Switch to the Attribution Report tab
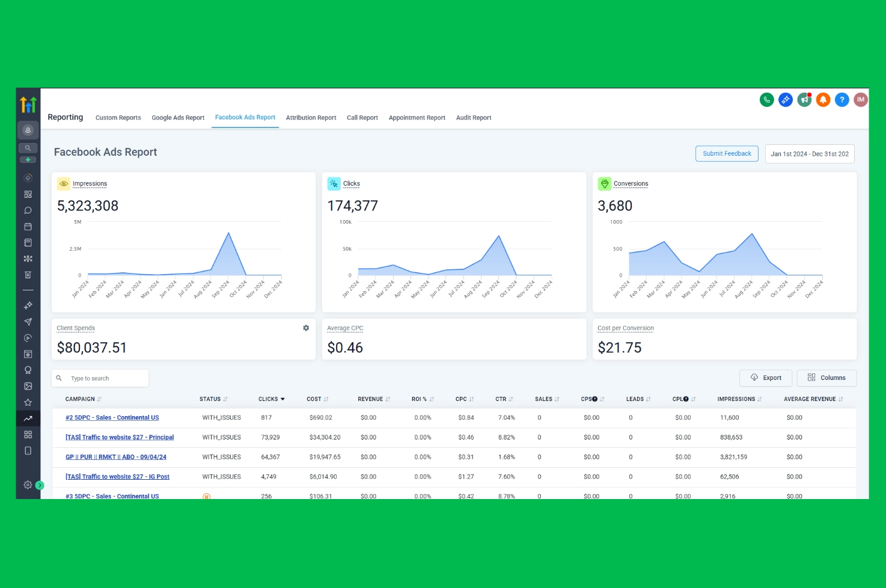The image size is (886, 588). (311, 118)
